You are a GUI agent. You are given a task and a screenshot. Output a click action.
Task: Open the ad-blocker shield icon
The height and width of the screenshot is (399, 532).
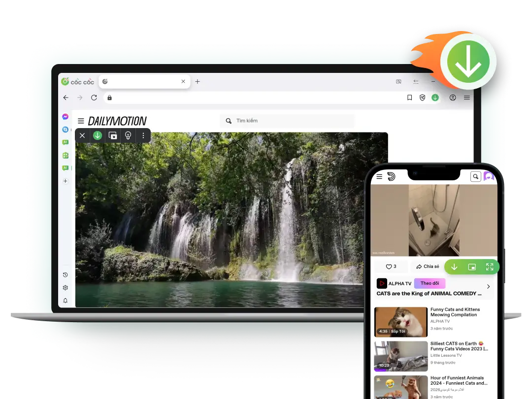pos(422,98)
